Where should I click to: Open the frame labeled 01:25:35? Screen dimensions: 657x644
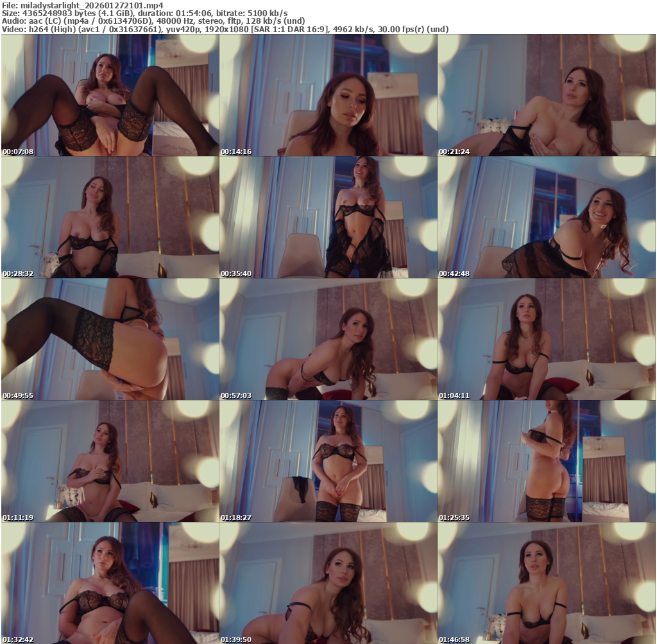(x=546, y=461)
